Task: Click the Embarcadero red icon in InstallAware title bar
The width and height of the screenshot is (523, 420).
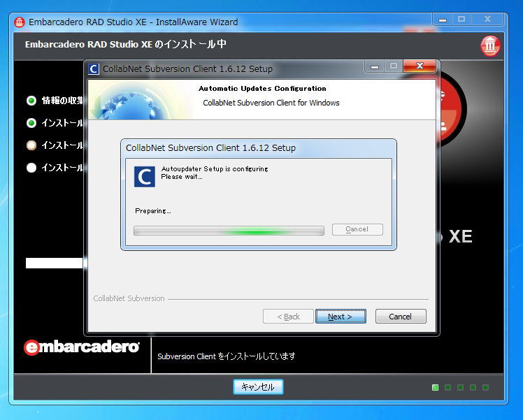Action: tap(20, 22)
